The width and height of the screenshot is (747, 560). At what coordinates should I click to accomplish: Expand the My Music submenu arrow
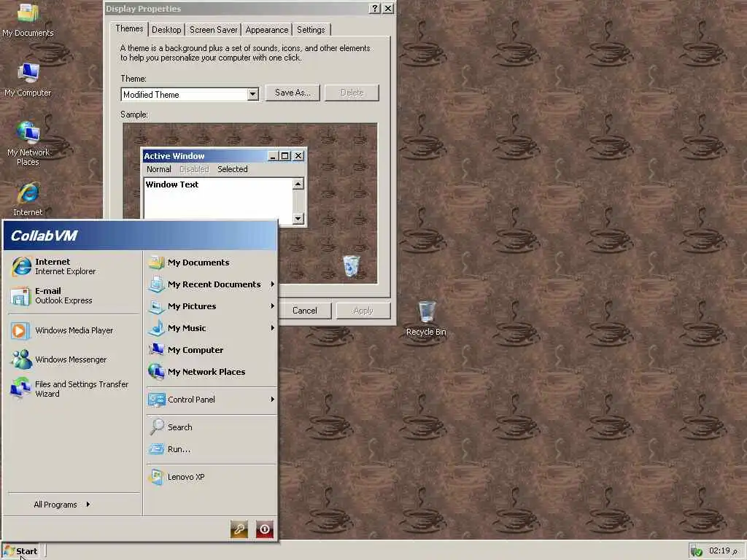(x=273, y=328)
